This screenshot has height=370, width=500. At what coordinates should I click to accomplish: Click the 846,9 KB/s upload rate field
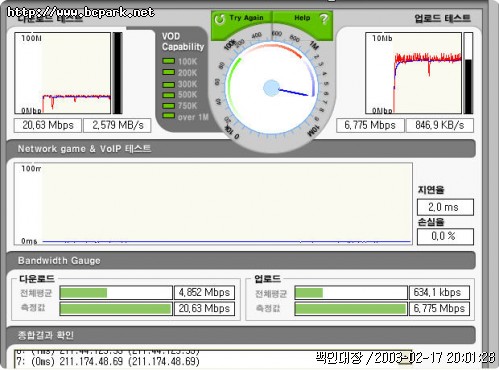pyautogui.click(x=440, y=125)
